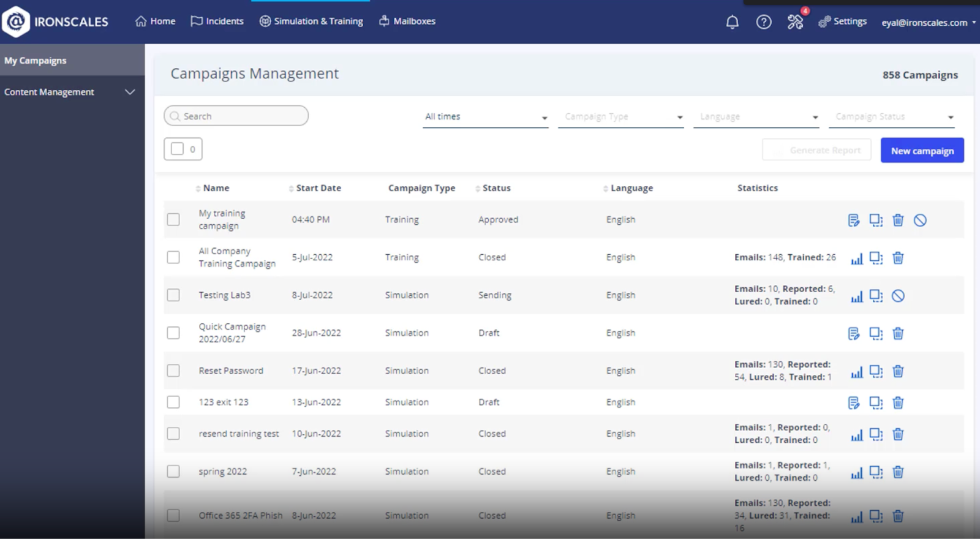Check the box for All Company Training Campaign
This screenshot has width=980, height=539.
coord(173,257)
